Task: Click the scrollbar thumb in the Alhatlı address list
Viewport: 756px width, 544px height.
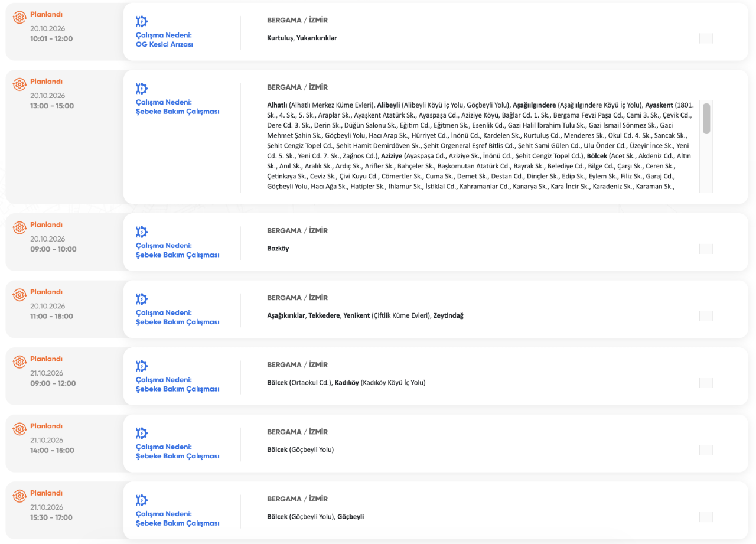Action: click(706, 118)
